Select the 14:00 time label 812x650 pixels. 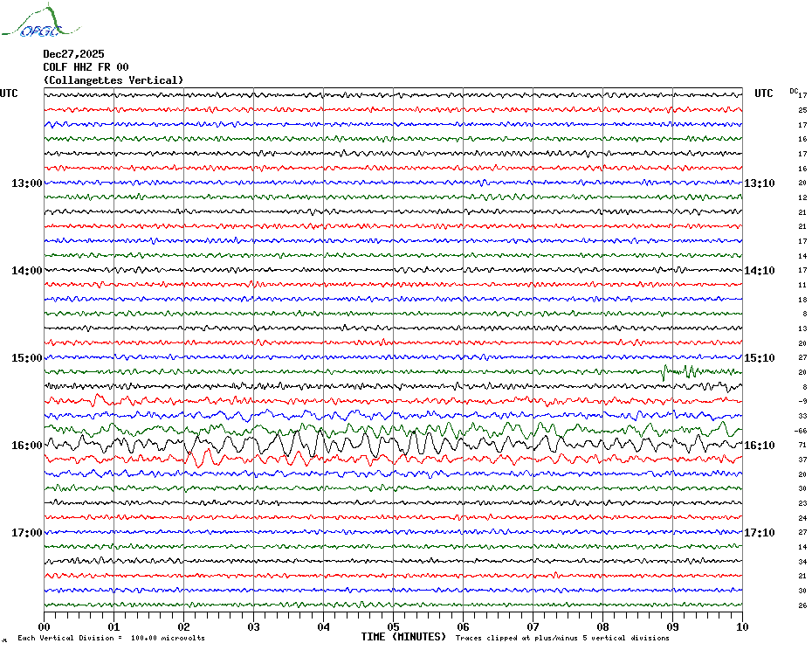click(x=27, y=271)
